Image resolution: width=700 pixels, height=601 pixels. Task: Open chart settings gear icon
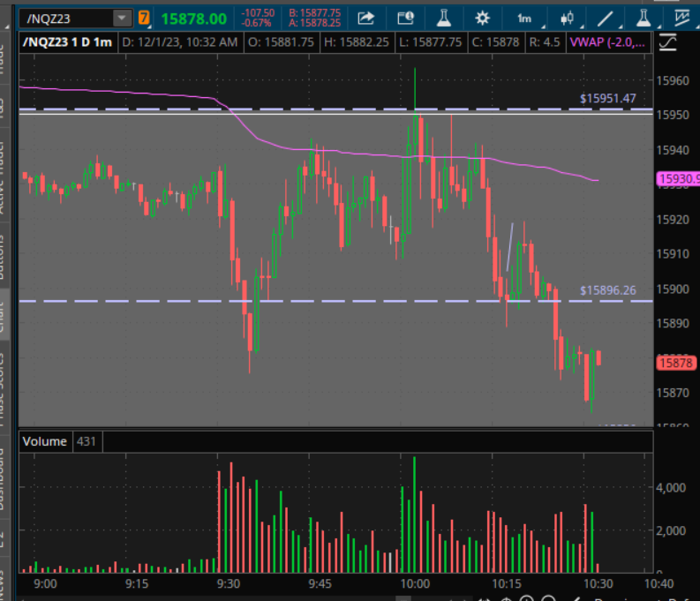pos(482,19)
